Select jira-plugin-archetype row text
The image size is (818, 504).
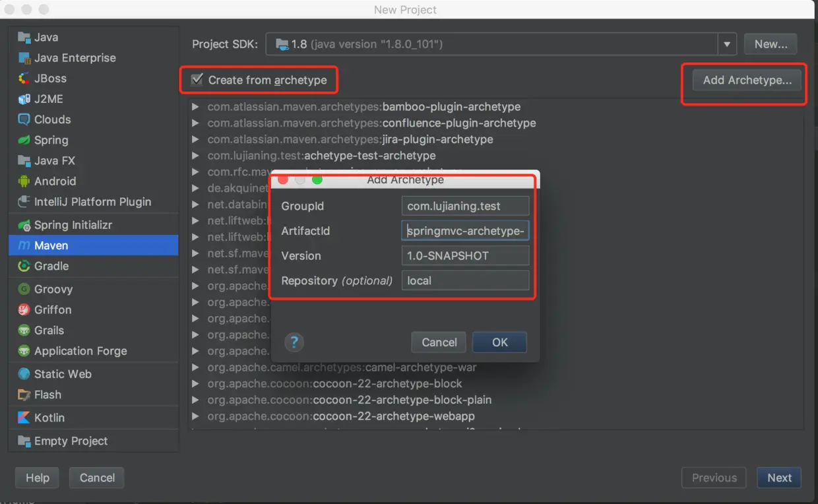pyautogui.click(x=350, y=139)
